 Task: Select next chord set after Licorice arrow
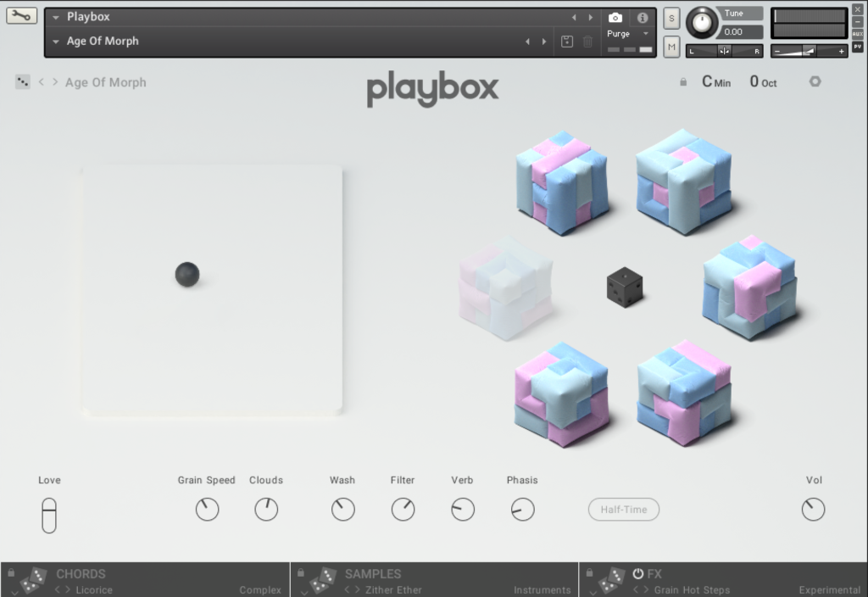pyautogui.click(x=68, y=590)
